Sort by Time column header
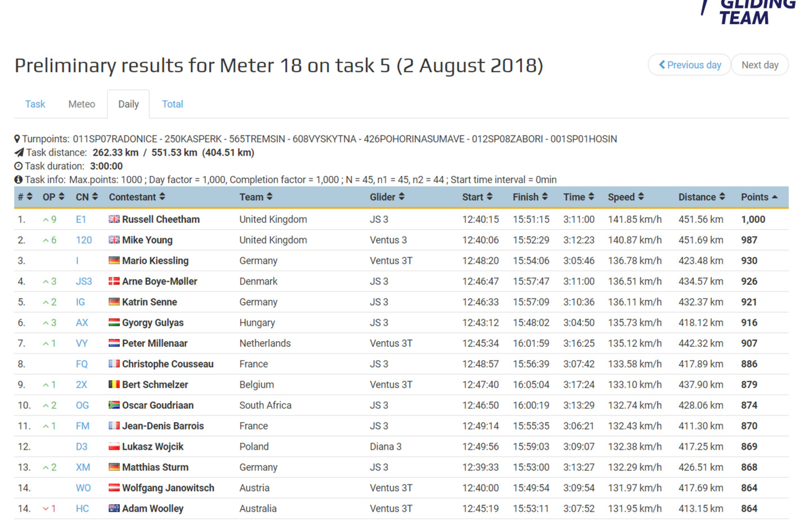812x530 pixels. 578,197
